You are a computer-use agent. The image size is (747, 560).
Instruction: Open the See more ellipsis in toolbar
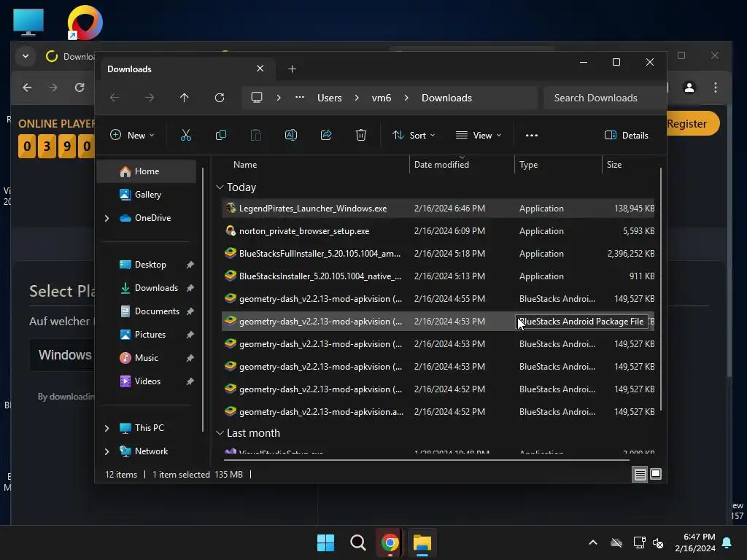[532, 135]
